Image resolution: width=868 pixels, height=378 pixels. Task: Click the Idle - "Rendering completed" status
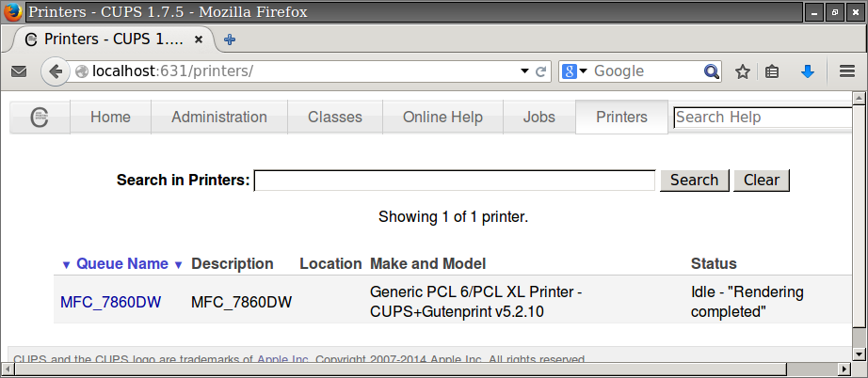click(747, 302)
